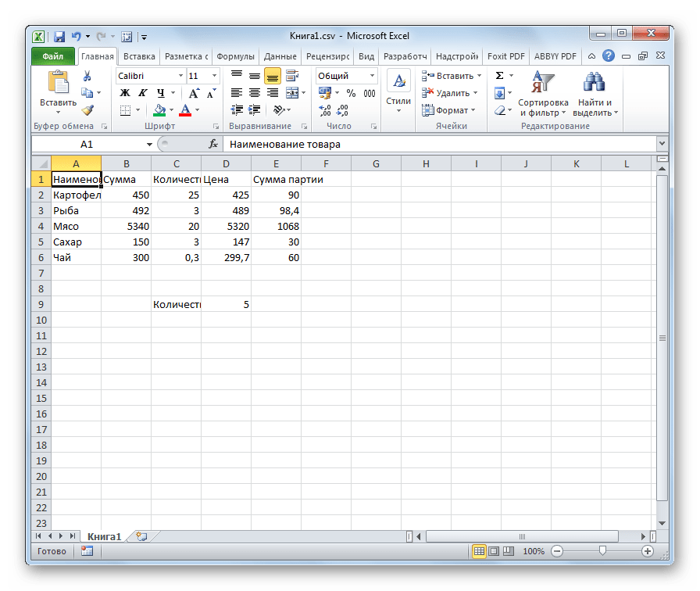Click the Save icon in quick access toolbar
This screenshot has height=591, width=700.
(59, 36)
